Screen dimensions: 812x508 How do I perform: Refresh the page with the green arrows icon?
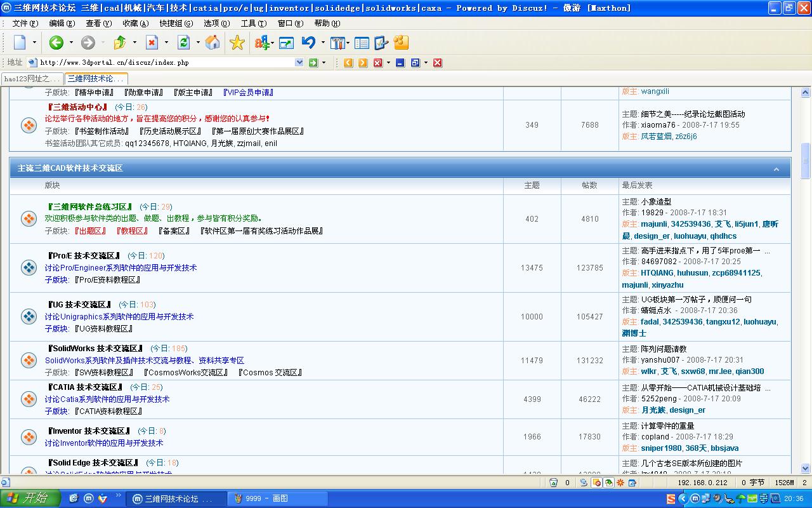pos(183,43)
